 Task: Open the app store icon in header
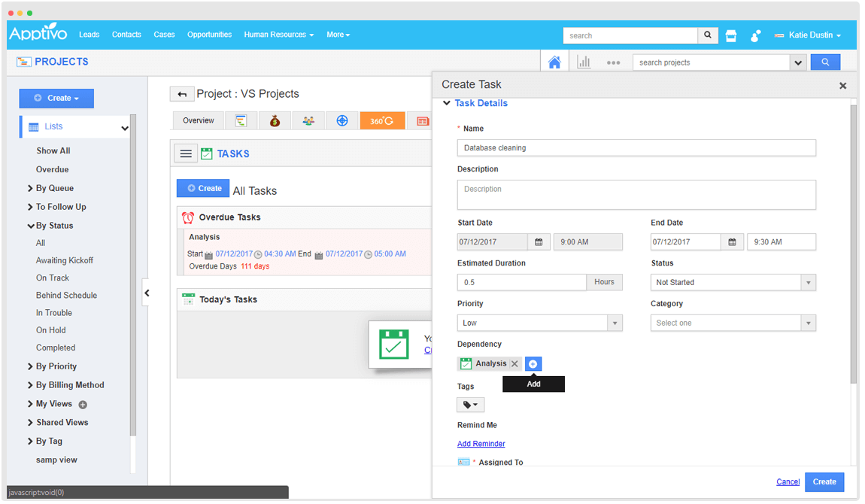pos(730,35)
